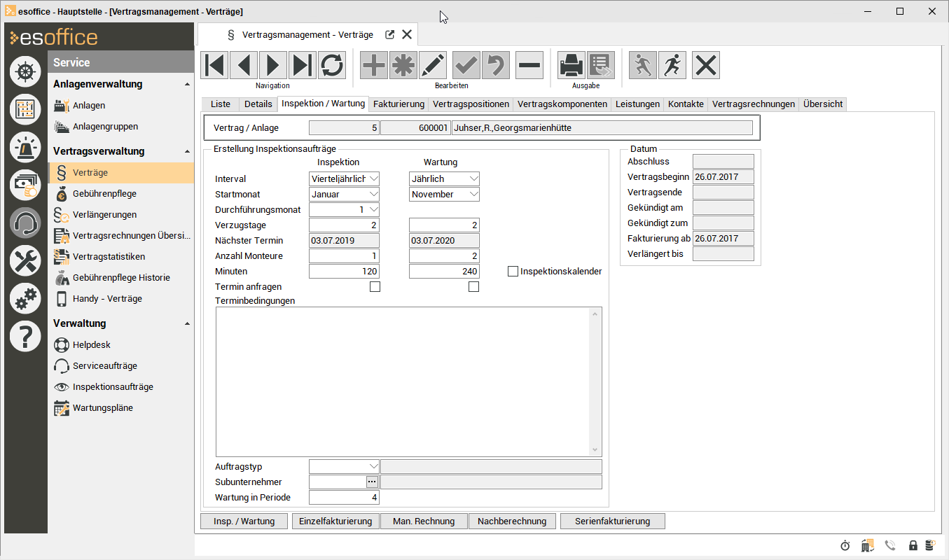
Task: Edit record with the pencil icon
Action: (x=433, y=65)
